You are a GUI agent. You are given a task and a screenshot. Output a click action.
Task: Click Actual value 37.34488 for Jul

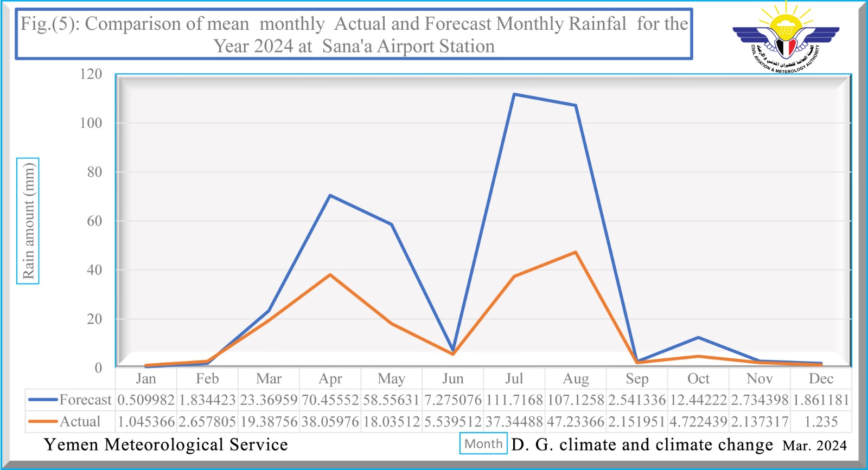point(514,422)
